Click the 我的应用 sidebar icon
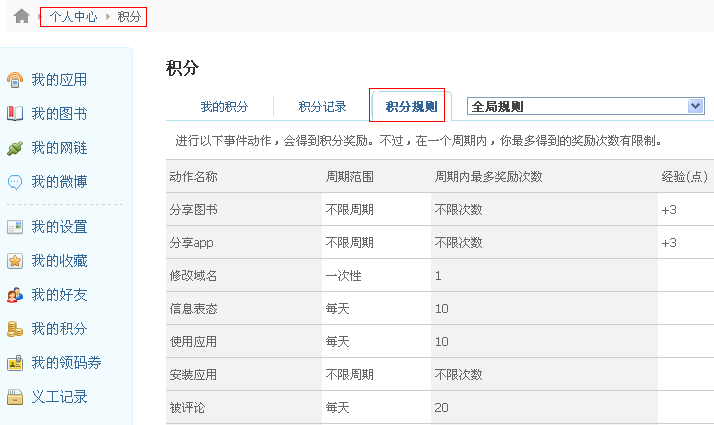The image size is (714, 425). click(x=15, y=80)
